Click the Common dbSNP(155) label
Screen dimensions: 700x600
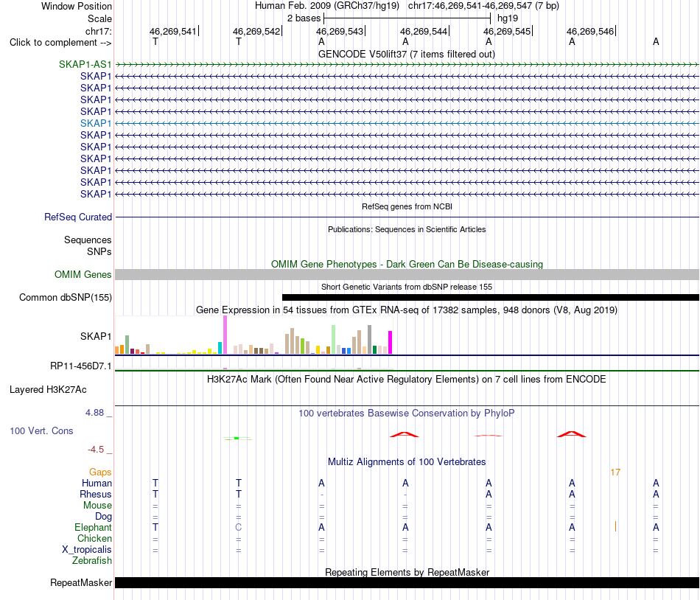coord(65,297)
